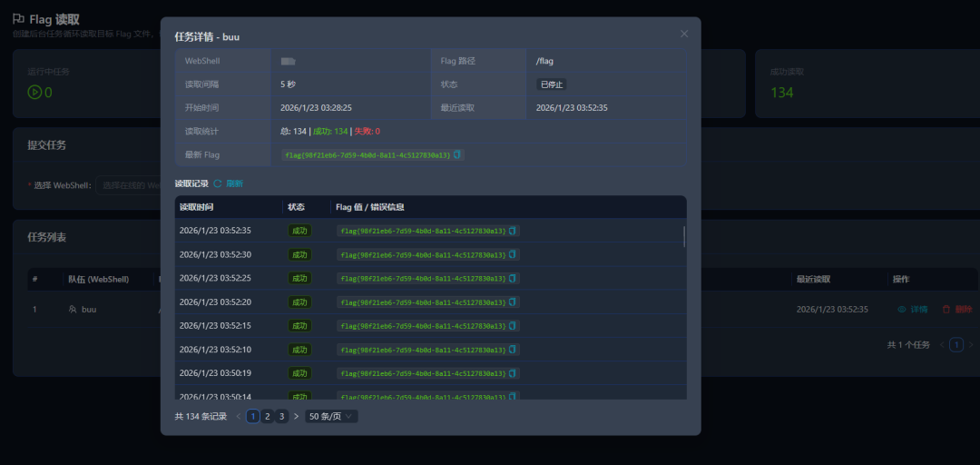980x465 pixels.
Task: Click the 成功 status badge at 03:52:25
Action: click(299, 278)
